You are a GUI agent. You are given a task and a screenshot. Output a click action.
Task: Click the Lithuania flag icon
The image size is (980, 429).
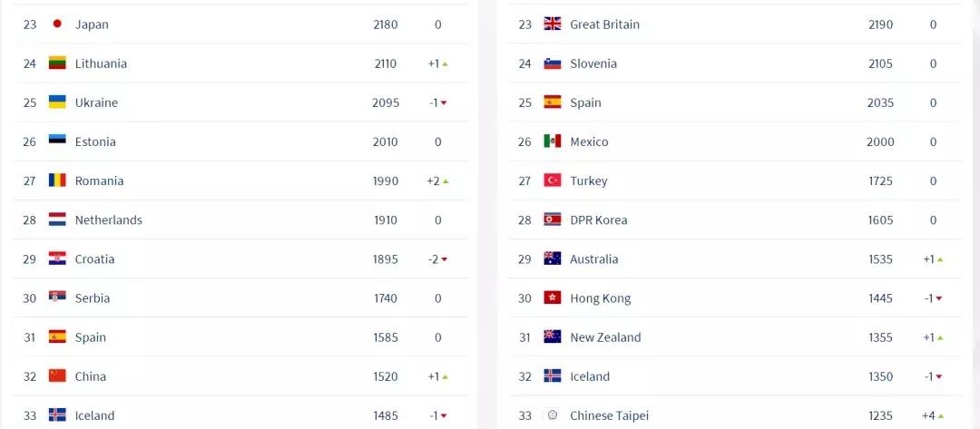coord(57,63)
